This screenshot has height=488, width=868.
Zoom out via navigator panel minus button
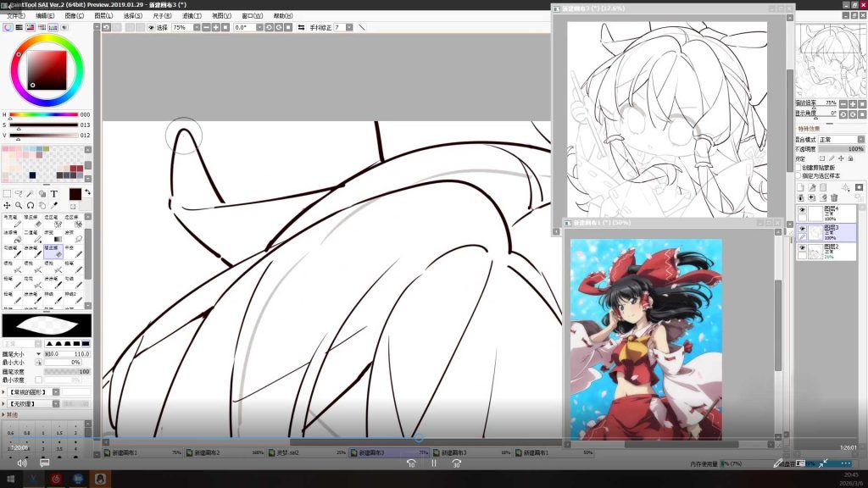point(843,104)
